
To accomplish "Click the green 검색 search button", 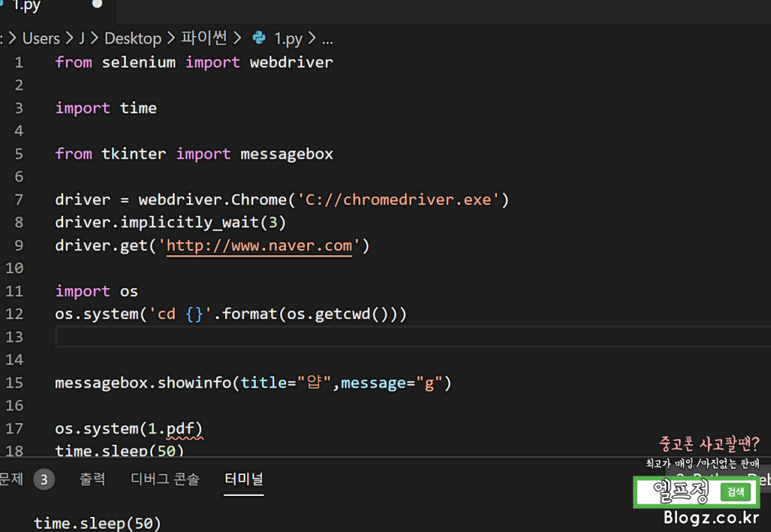I will [x=736, y=492].
